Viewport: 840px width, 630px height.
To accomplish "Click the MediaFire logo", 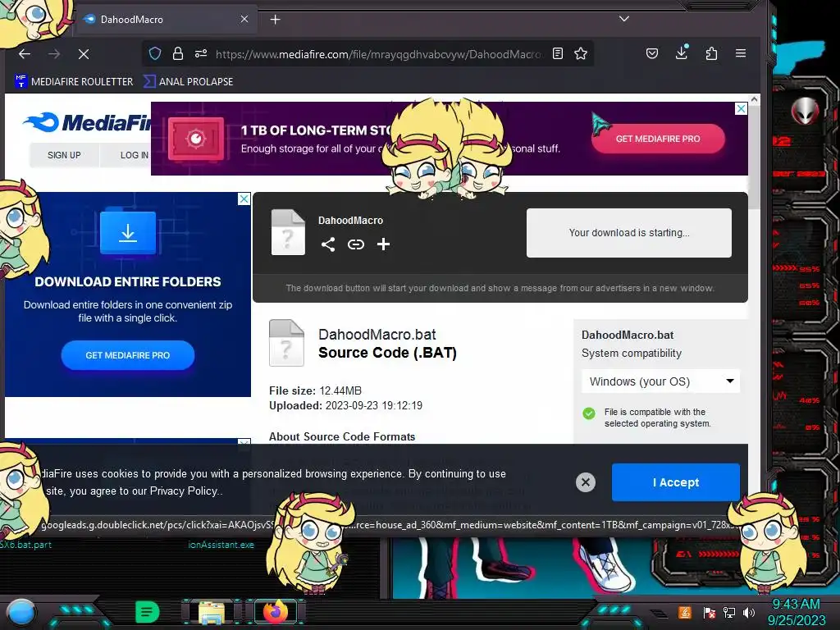I will tap(89, 123).
